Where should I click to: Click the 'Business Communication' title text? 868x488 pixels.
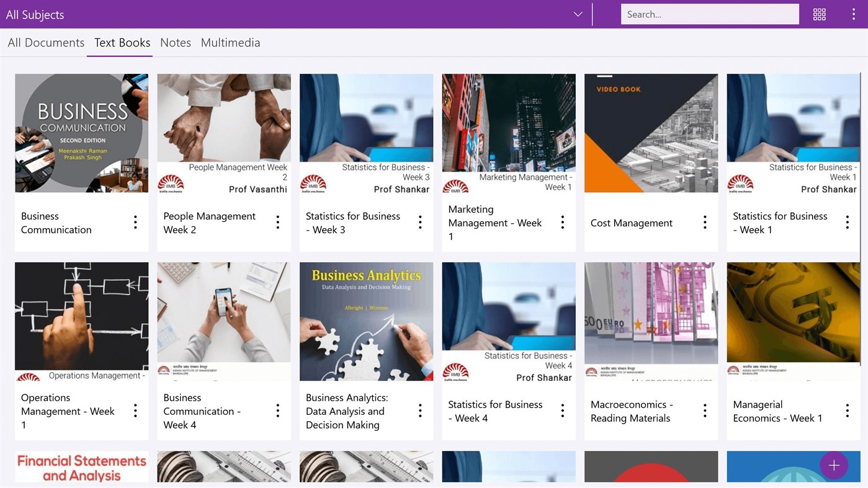coord(56,223)
